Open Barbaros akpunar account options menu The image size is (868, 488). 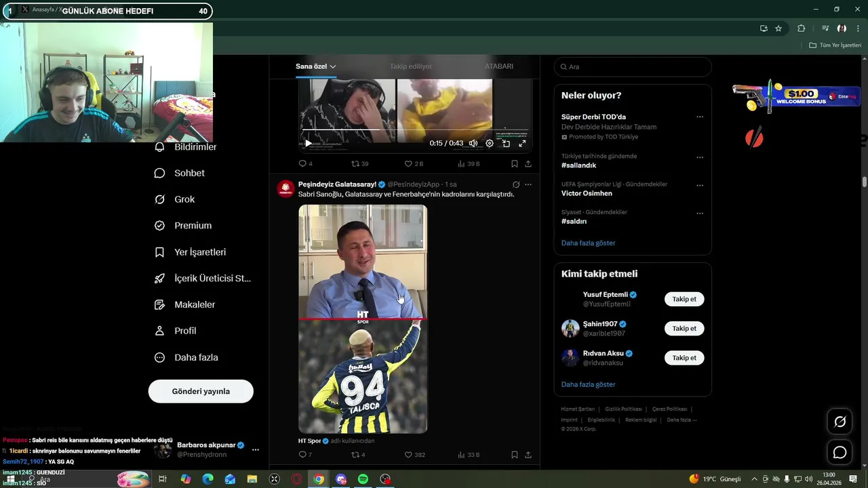tap(256, 449)
